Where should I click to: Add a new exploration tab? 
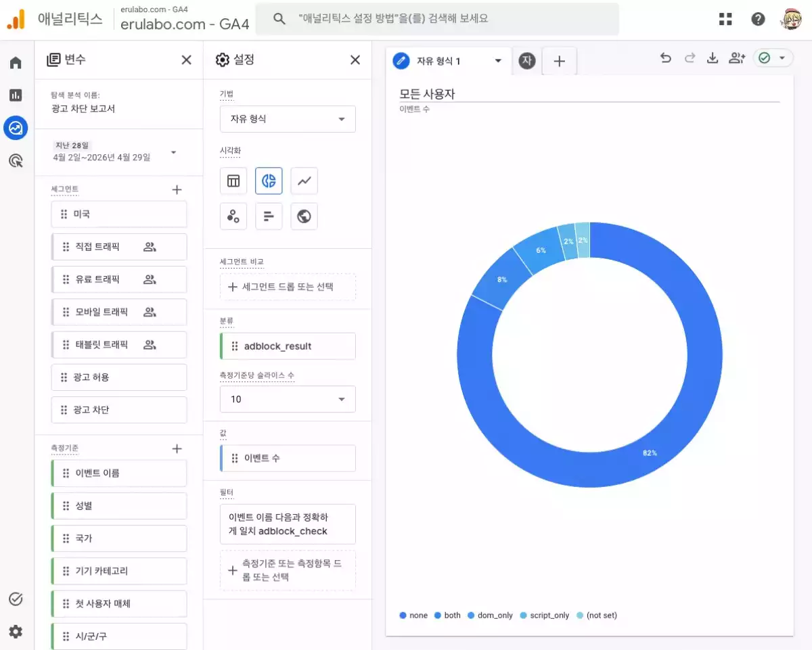[559, 62]
